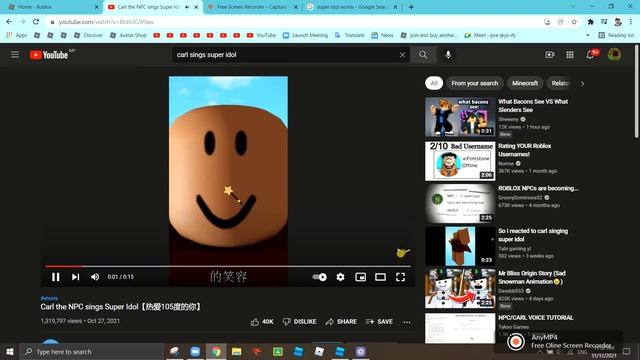Open Chrome extensions puzzle icon
The width and height of the screenshot is (640, 360).
pos(590,22)
